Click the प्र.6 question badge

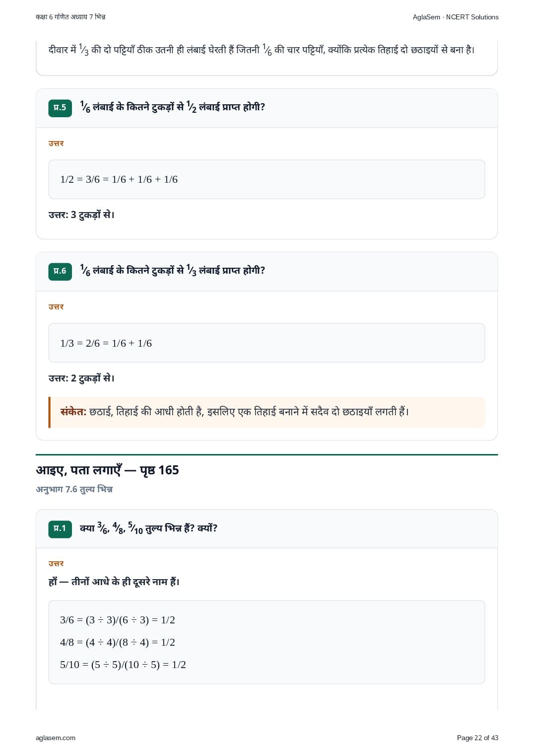click(60, 271)
